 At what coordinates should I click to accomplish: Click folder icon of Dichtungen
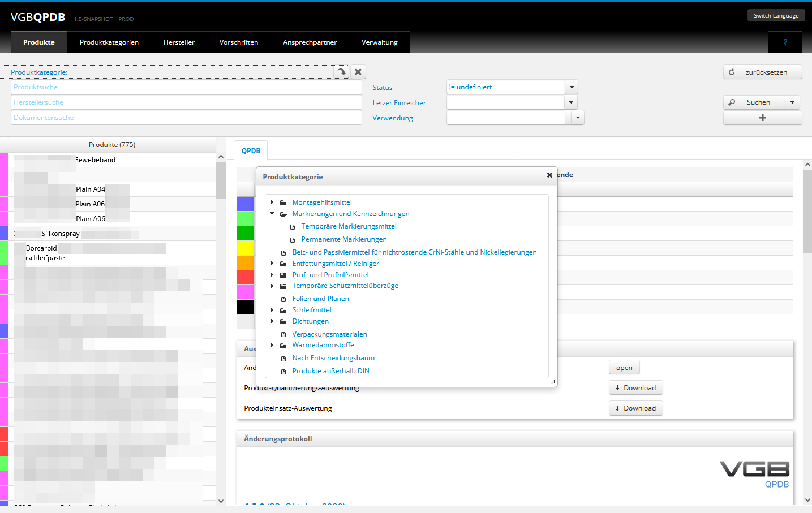tap(283, 321)
